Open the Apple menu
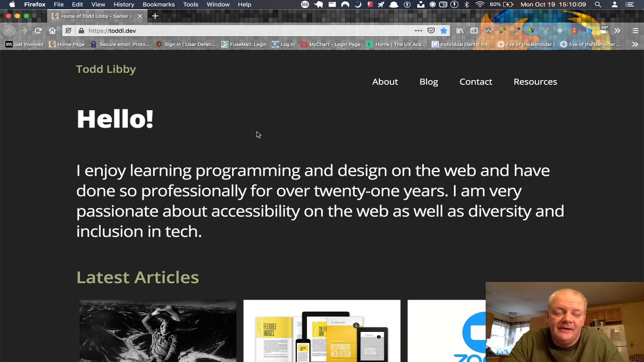Screen dimensions: 644x362 (12, 5)
